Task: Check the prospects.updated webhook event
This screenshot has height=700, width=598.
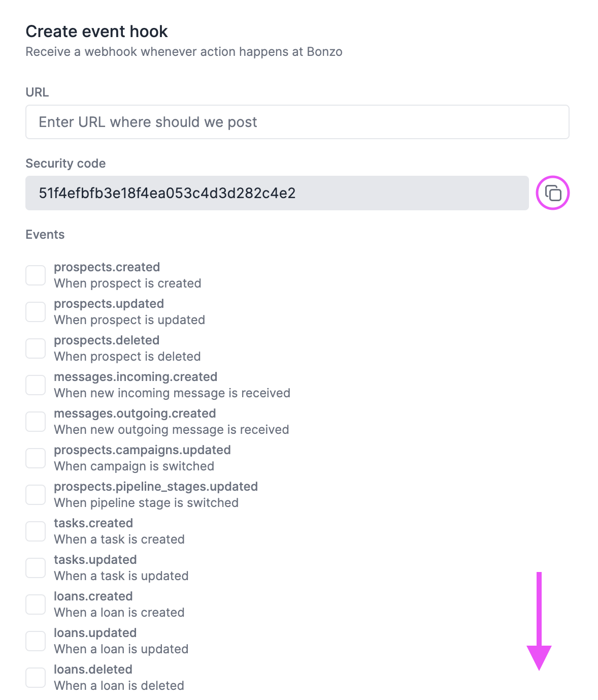Action: click(x=36, y=311)
